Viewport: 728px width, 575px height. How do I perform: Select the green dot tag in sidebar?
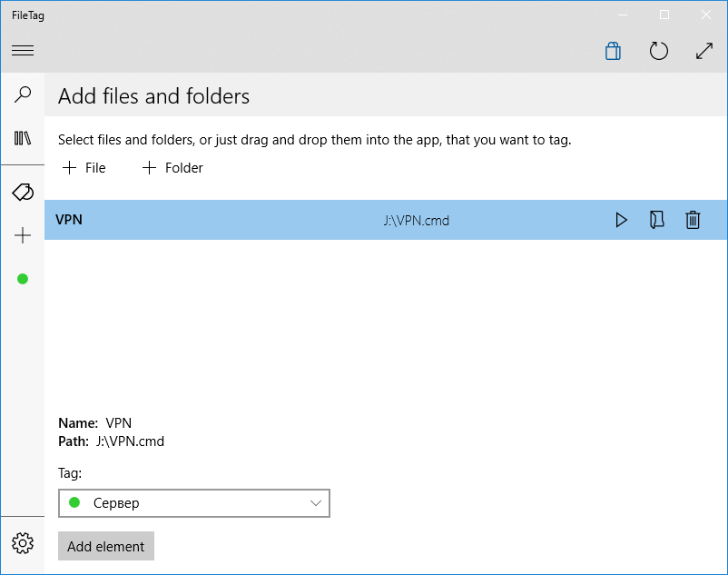pos(23,279)
